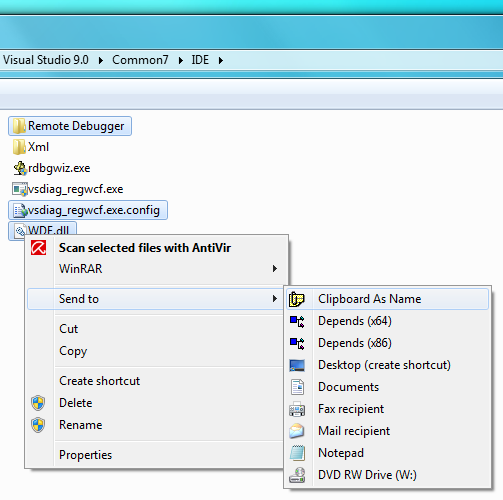Expand the WinRAR submenu arrow
This screenshot has height=500, width=503.
point(275,269)
